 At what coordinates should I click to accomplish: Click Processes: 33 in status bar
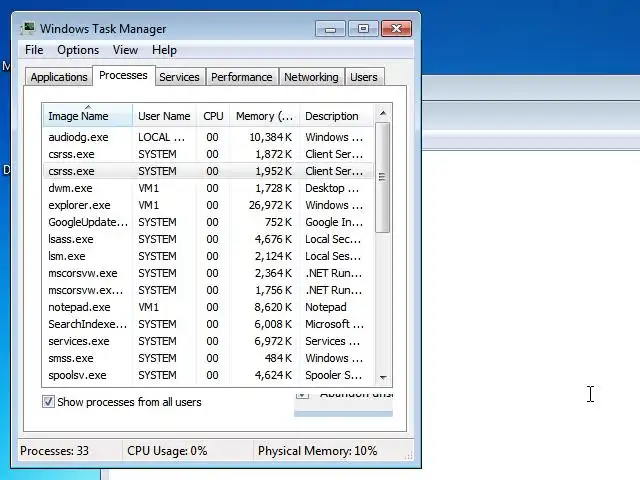tap(54, 451)
